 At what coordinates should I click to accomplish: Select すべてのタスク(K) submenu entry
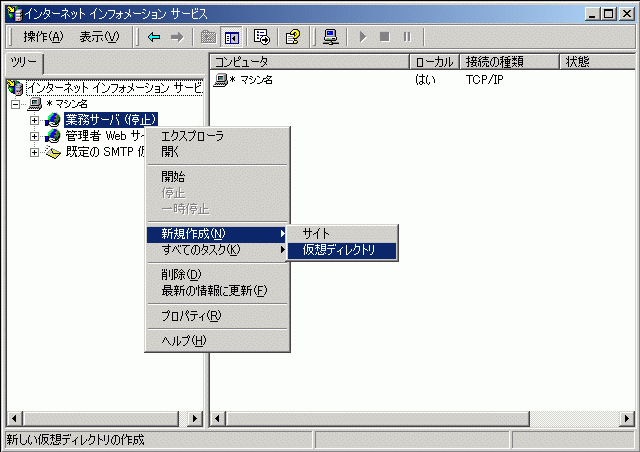(x=218, y=249)
